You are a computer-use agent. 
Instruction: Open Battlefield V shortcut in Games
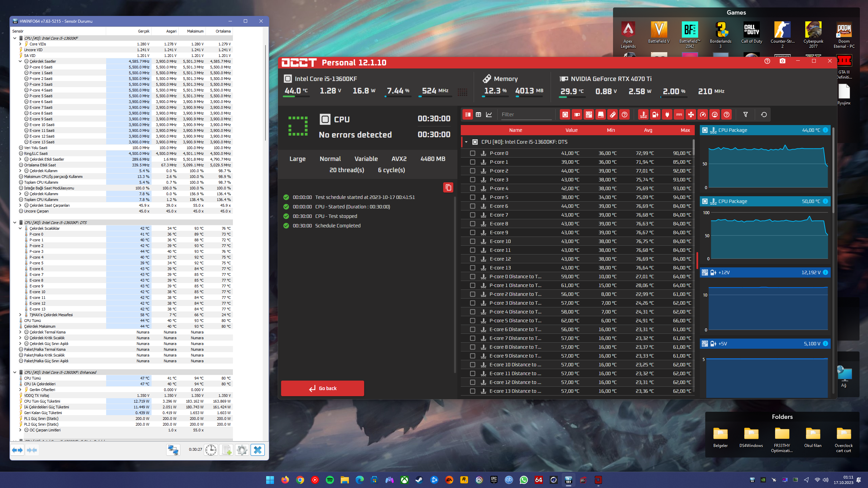[659, 33]
